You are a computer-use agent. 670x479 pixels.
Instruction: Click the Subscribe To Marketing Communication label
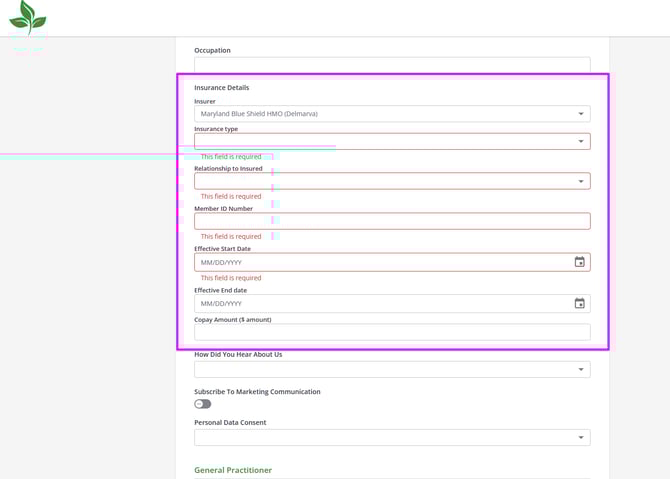click(x=257, y=392)
